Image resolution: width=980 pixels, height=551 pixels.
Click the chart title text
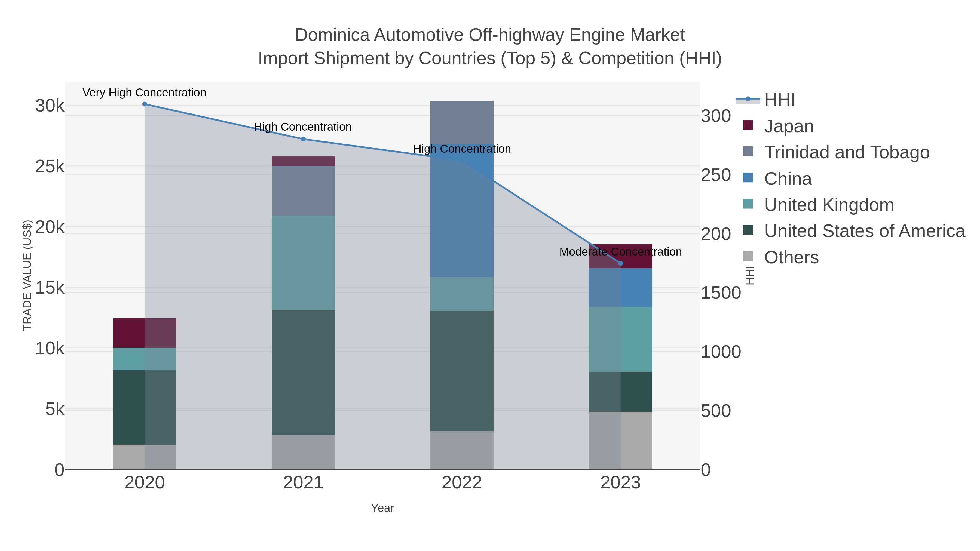click(x=490, y=46)
